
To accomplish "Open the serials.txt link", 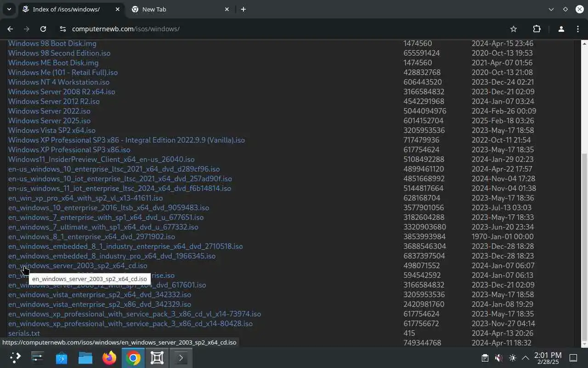I will pyautogui.click(x=24, y=333).
